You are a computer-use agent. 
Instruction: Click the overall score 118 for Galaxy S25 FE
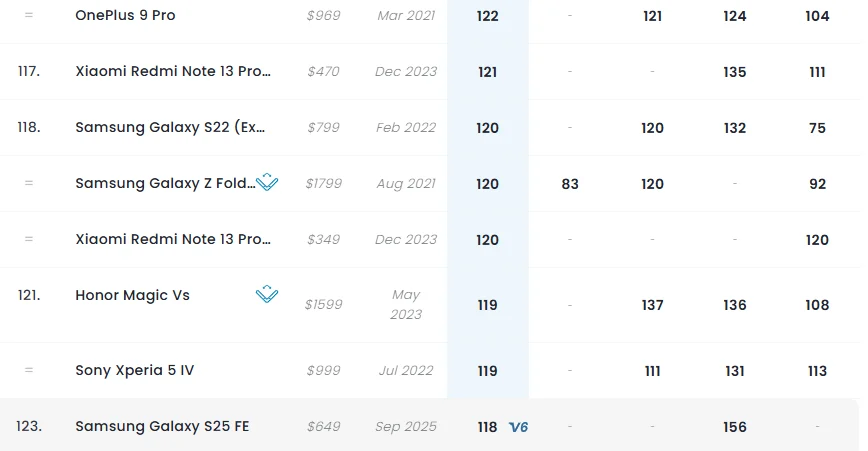[487, 427]
